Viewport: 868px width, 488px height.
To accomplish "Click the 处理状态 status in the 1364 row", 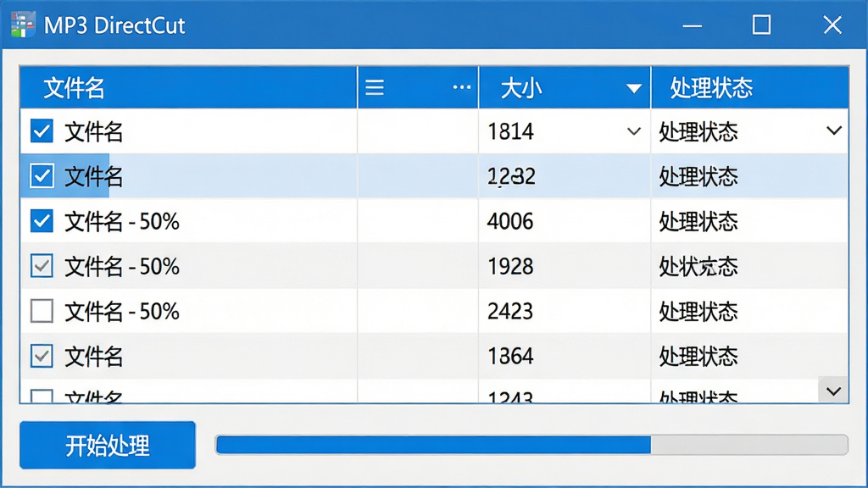I will (x=698, y=357).
